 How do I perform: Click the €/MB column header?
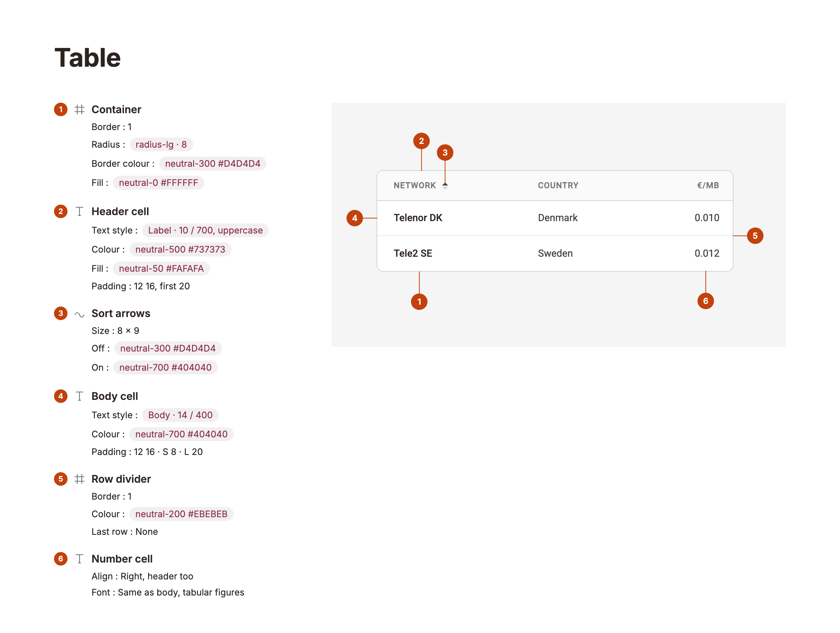708,186
